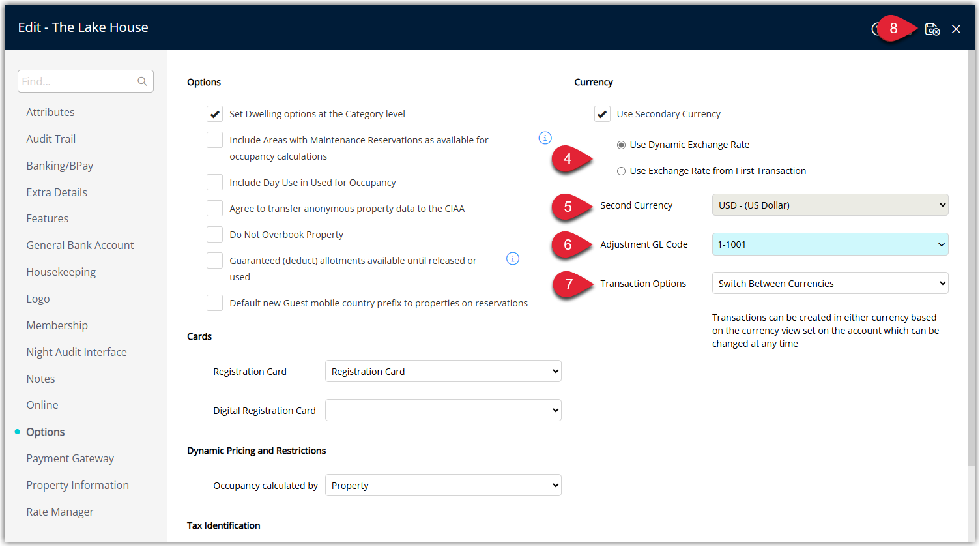Tick Include Day Use in Used for Occupancy
The image size is (980, 547).
[215, 183]
